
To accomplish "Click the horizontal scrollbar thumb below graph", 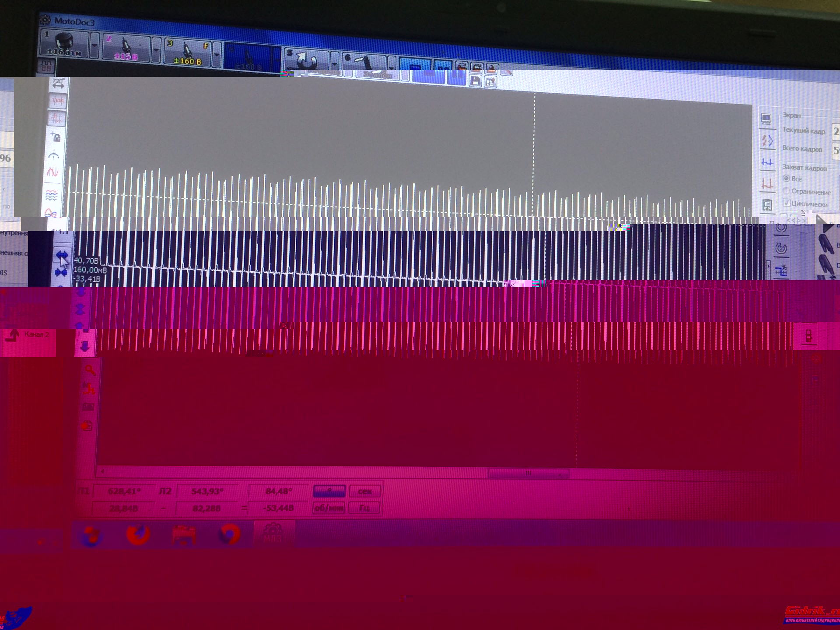I will (x=528, y=473).
